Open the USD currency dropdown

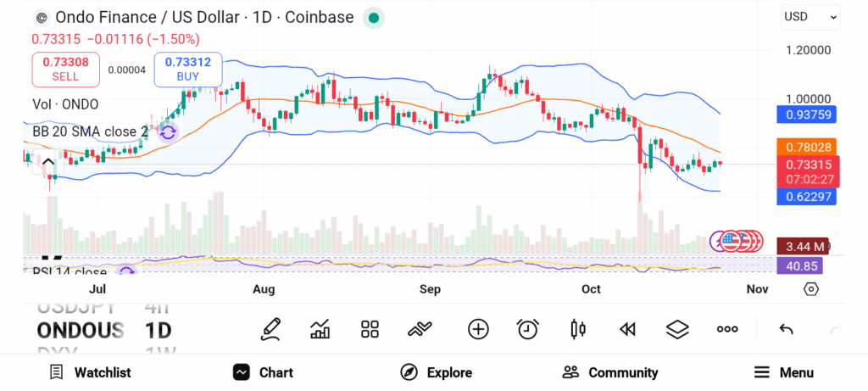click(810, 16)
